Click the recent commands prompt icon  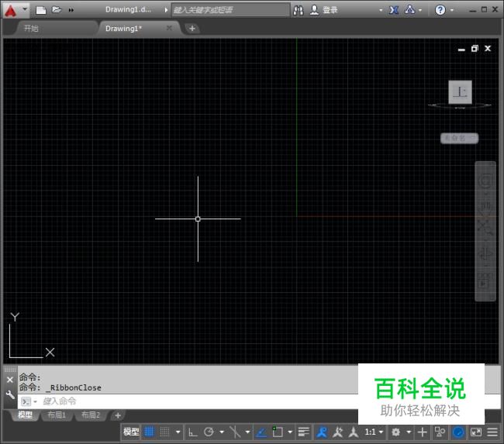click(26, 401)
